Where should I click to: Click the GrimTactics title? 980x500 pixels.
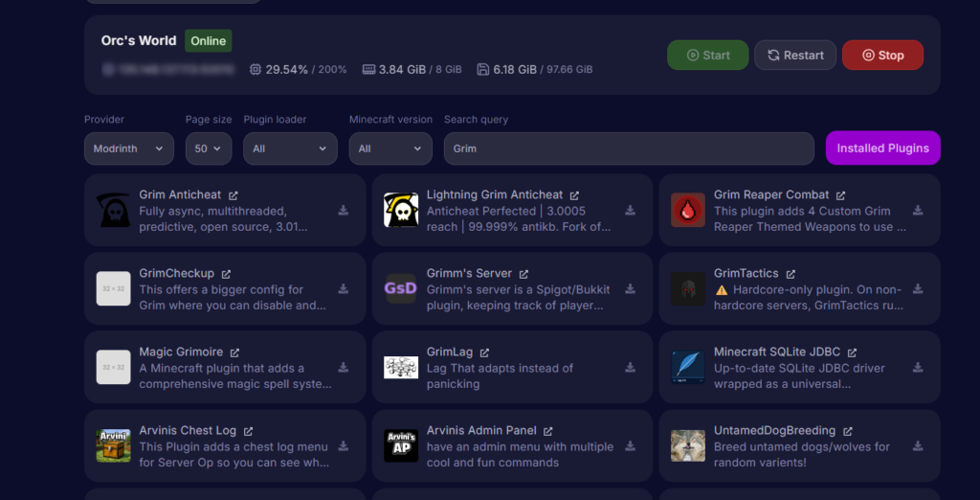(746, 274)
